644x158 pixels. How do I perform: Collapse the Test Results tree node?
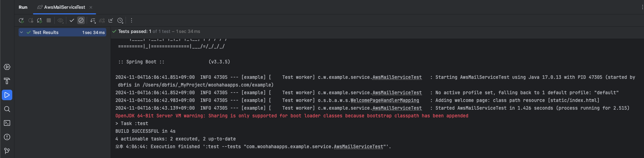(21, 32)
